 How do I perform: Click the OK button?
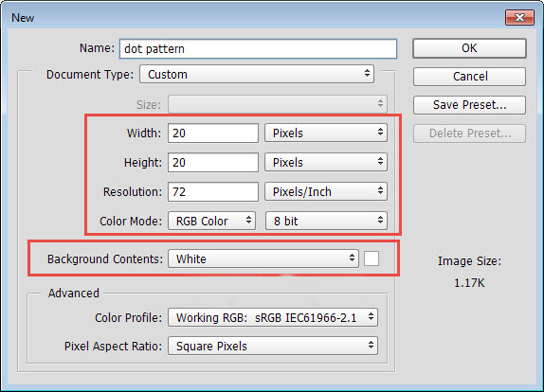click(469, 48)
